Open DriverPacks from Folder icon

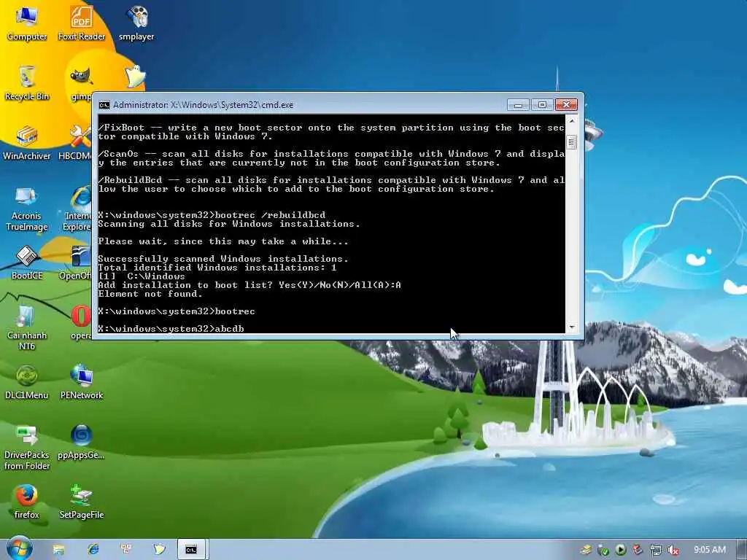(x=27, y=448)
